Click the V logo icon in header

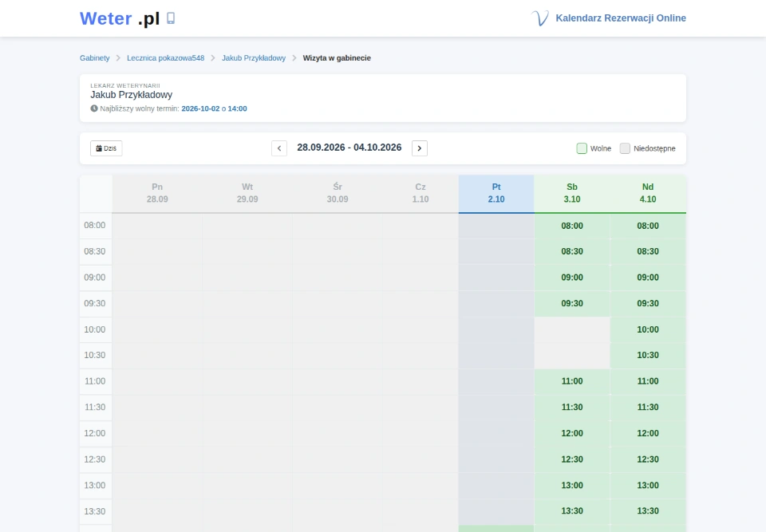[540, 18]
